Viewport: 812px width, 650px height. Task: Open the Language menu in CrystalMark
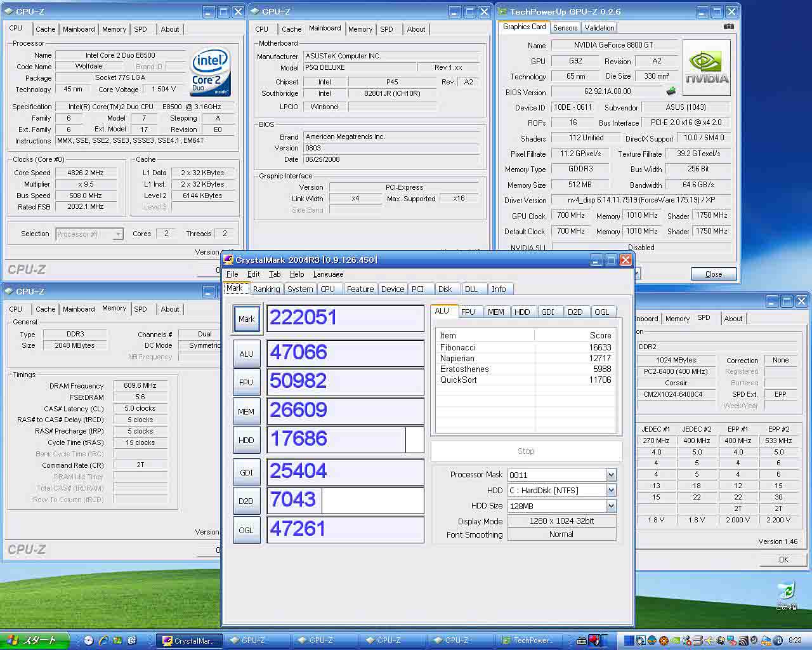pos(328,274)
